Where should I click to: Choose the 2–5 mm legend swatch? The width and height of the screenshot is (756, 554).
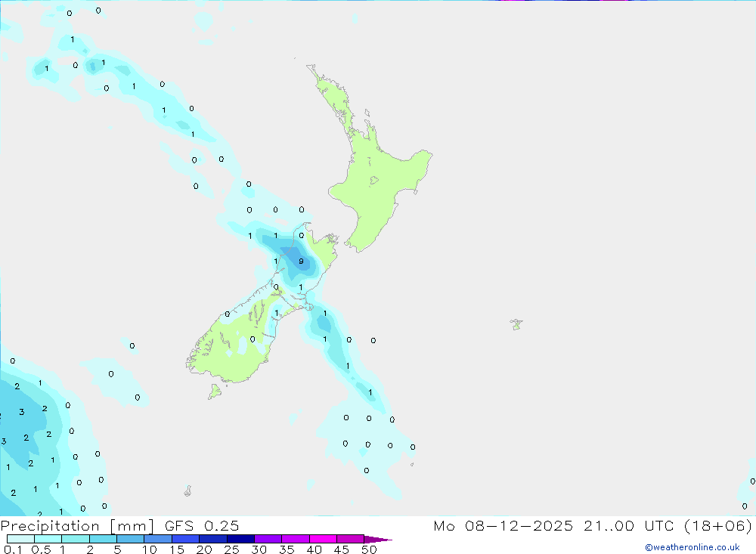tap(103, 539)
